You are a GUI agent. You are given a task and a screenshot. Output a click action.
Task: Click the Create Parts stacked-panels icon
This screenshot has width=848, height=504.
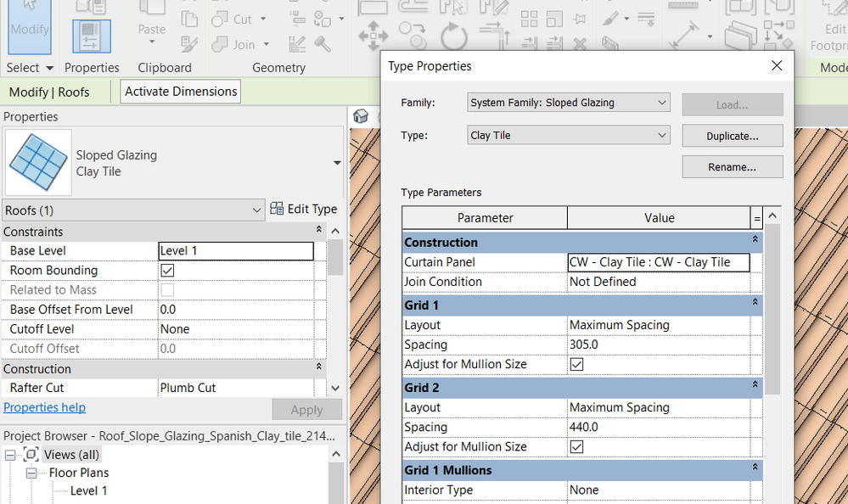tap(740, 35)
